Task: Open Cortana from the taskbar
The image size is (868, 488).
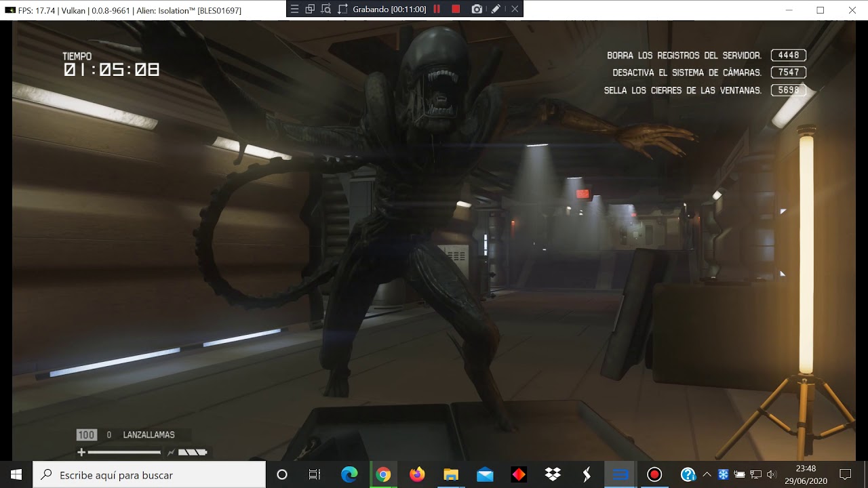Action: [282, 474]
